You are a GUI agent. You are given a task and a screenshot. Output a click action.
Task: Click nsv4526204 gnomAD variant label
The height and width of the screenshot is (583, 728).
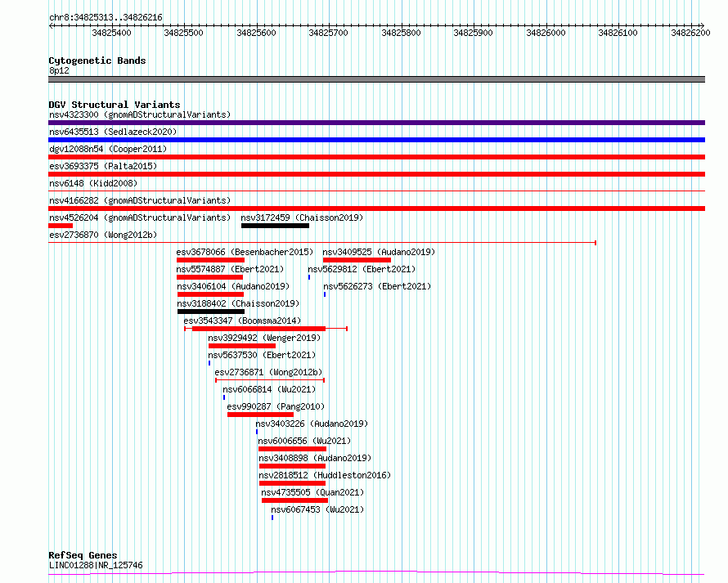140,218
